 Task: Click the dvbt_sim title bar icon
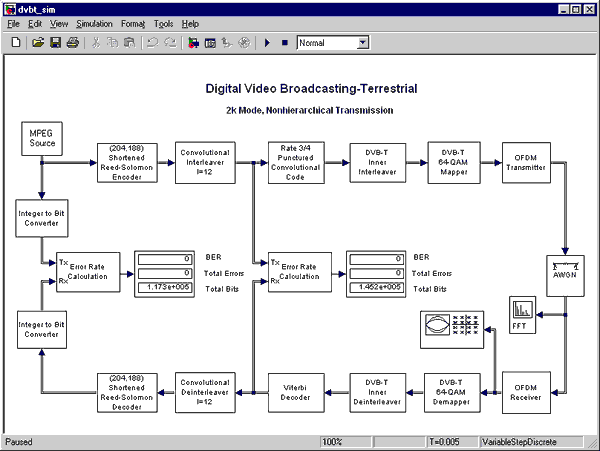point(10,9)
